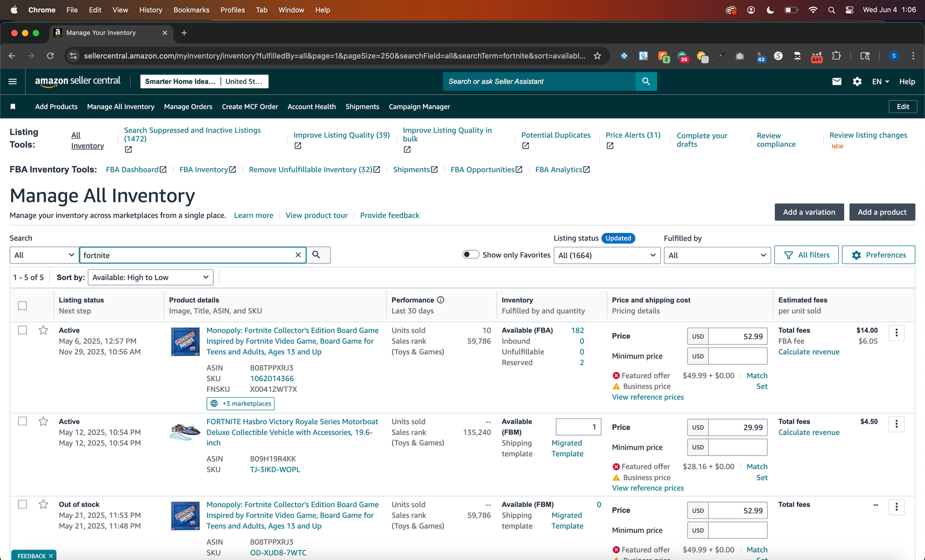Click Match for Motorboat featured offer
The width and height of the screenshot is (925, 560).
pyautogui.click(x=757, y=466)
